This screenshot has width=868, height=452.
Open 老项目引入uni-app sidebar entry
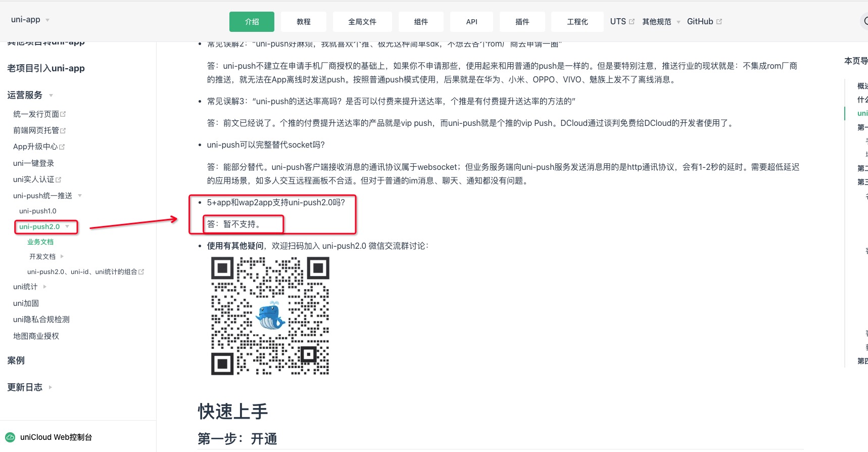(x=46, y=68)
